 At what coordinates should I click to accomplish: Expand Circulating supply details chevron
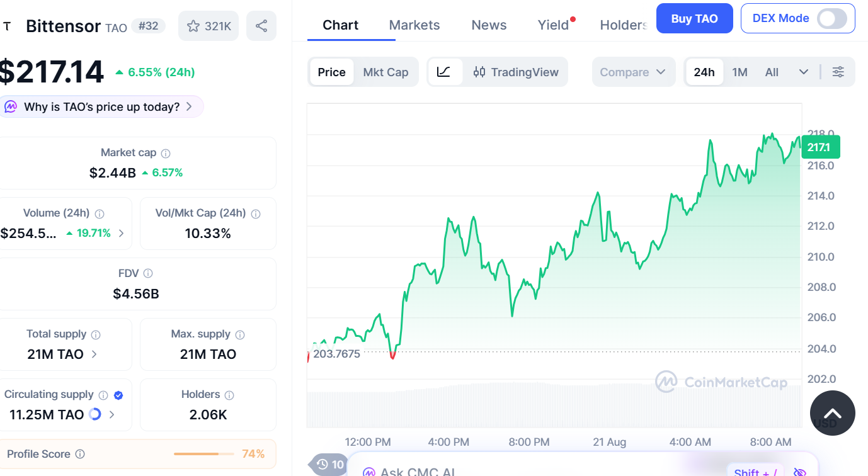pyautogui.click(x=112, y=414)
